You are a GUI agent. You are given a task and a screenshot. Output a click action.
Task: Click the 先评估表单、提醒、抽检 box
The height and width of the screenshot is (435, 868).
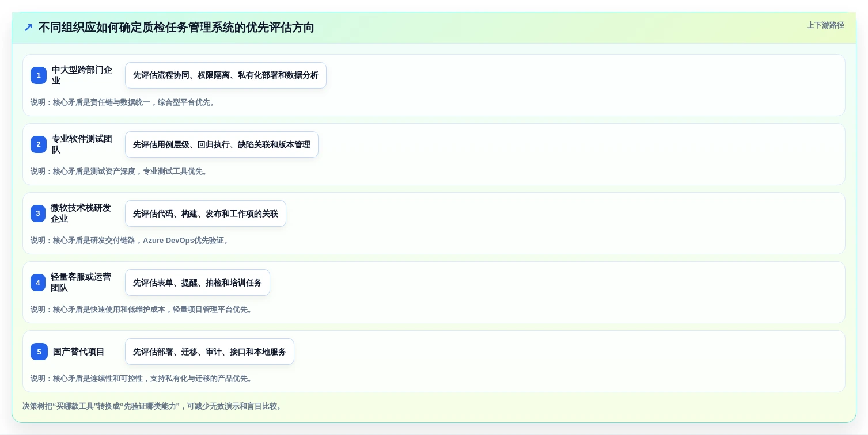click(x=198, y=283)
